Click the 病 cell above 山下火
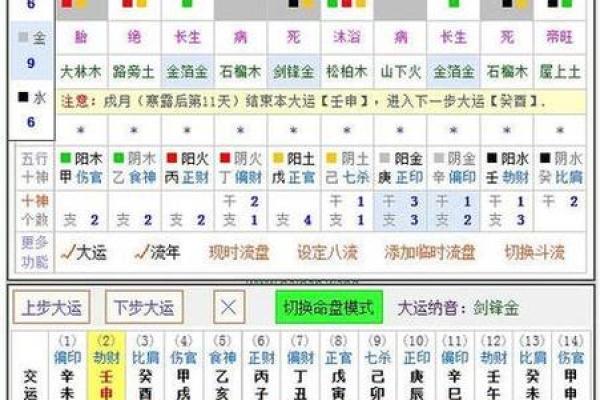The image size is (600, 400). (x=400, y=38)
